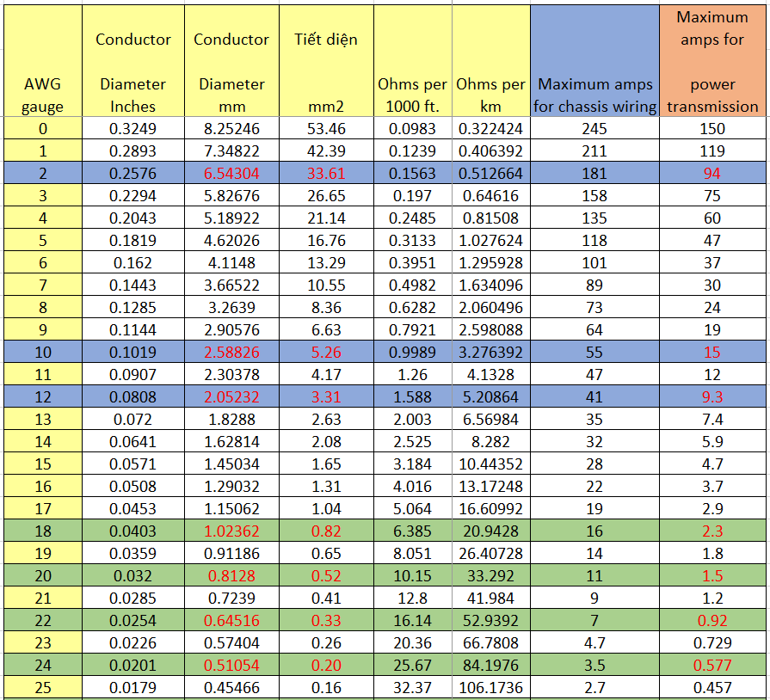Viewport: 770px width, 700px height.
Task: Click the red 9.3 power transmission cell
Action: coord(712,396)
